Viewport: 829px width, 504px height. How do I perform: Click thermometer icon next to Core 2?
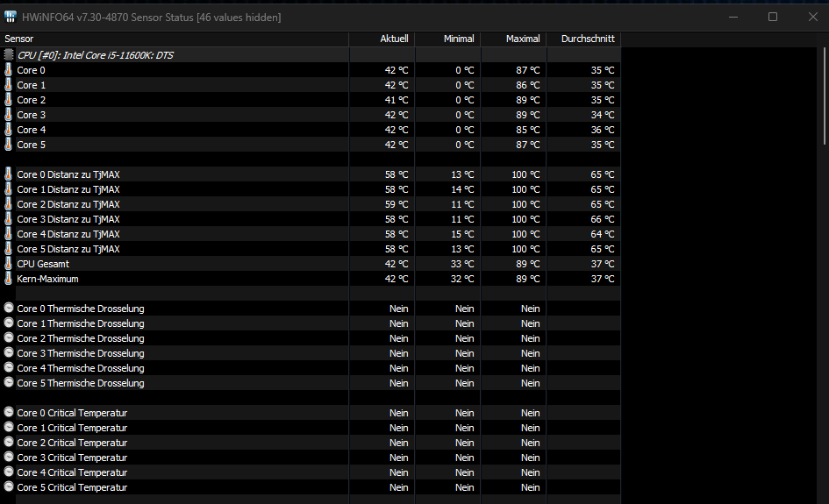tap(9, 99)
